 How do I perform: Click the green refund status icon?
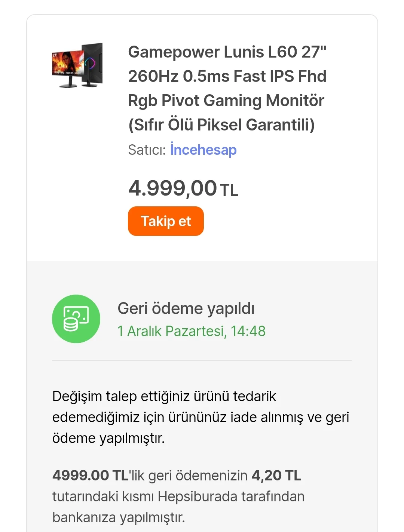[x=76, y=319]
